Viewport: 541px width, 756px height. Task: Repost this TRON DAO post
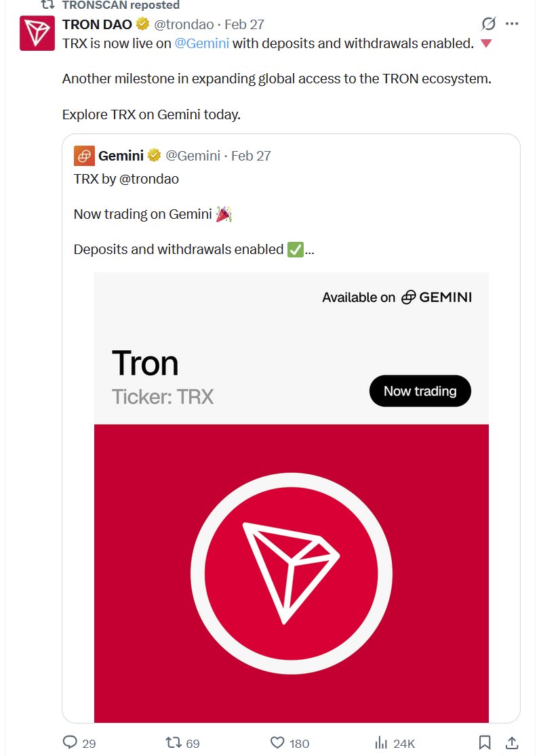(x=175, y=742)
